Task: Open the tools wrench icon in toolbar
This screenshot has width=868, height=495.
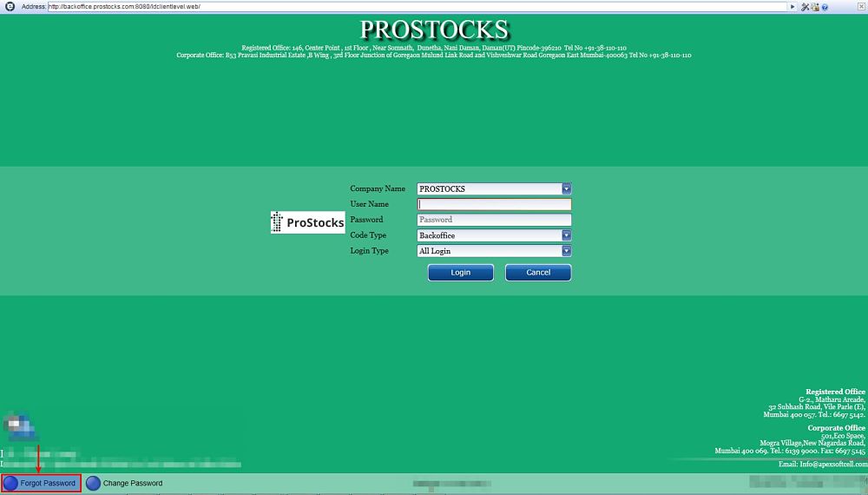Action: tap(805, 7)
